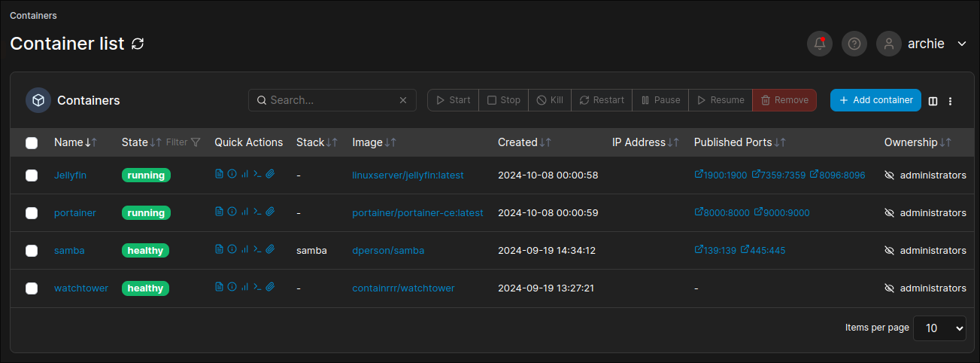The height and width of the screenshot is (363, 980).
Task: Open stats chart for samba container
Action: [x=244, y=249]
